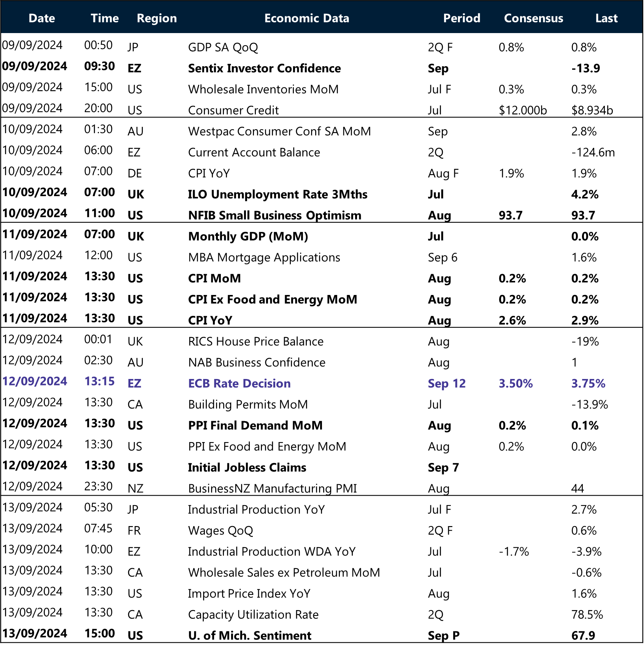The image size is (644, 650).
Task: Click the $8.934b last value
Action: coord(592,110)
